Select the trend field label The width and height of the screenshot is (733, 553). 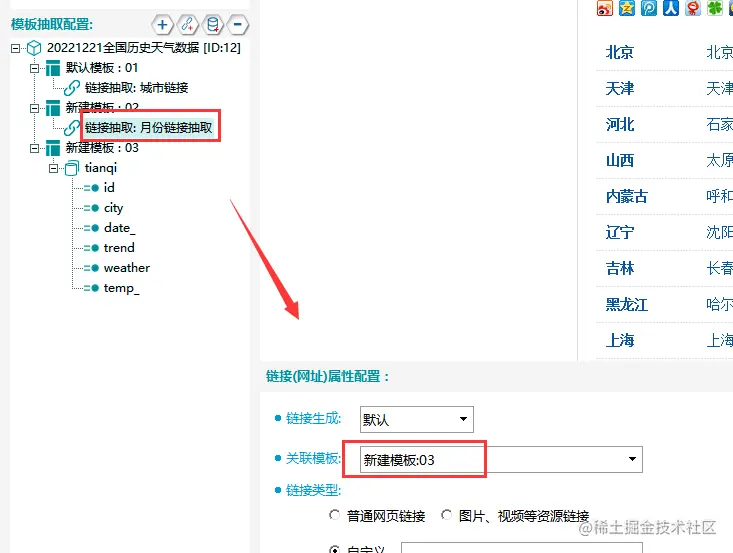[119, 248]
